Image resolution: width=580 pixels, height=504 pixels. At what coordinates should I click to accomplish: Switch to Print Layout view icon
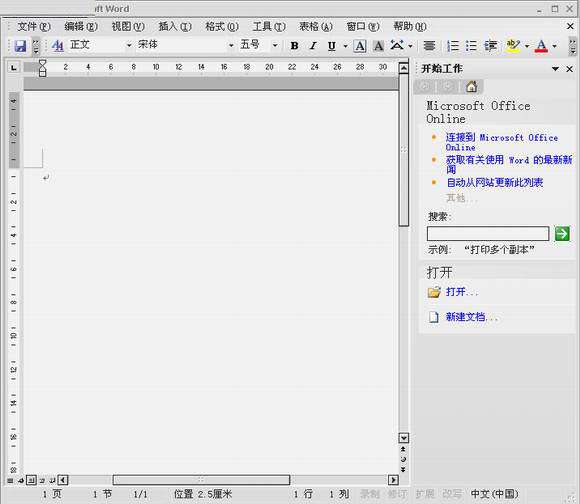pos(32,480)
